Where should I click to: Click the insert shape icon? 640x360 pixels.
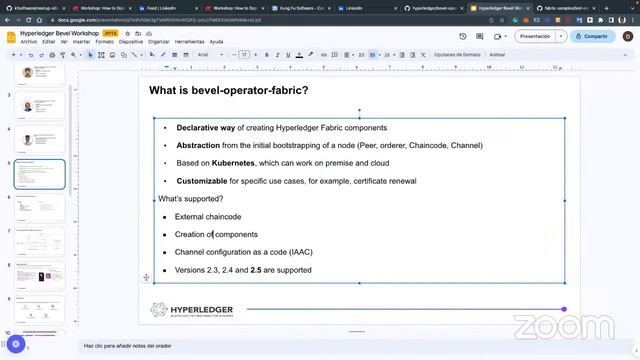click(123, 55)
